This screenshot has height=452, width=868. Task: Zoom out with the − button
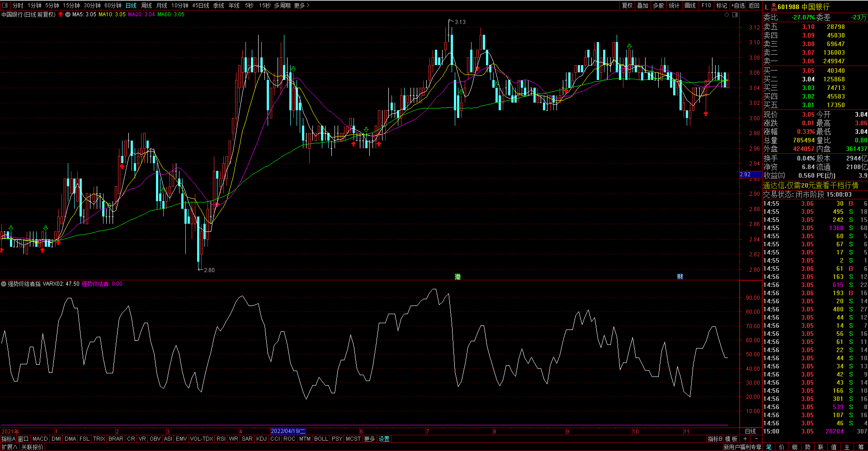756,439
